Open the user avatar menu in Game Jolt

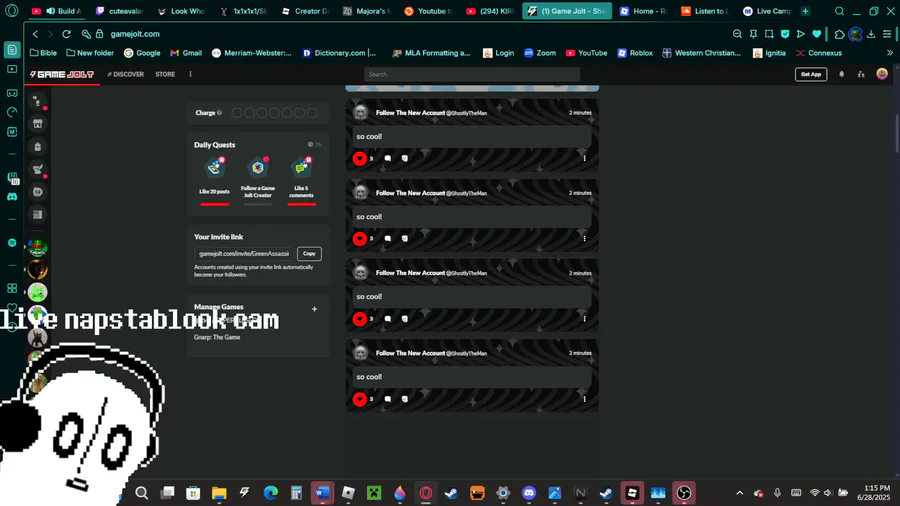[882, 74]
